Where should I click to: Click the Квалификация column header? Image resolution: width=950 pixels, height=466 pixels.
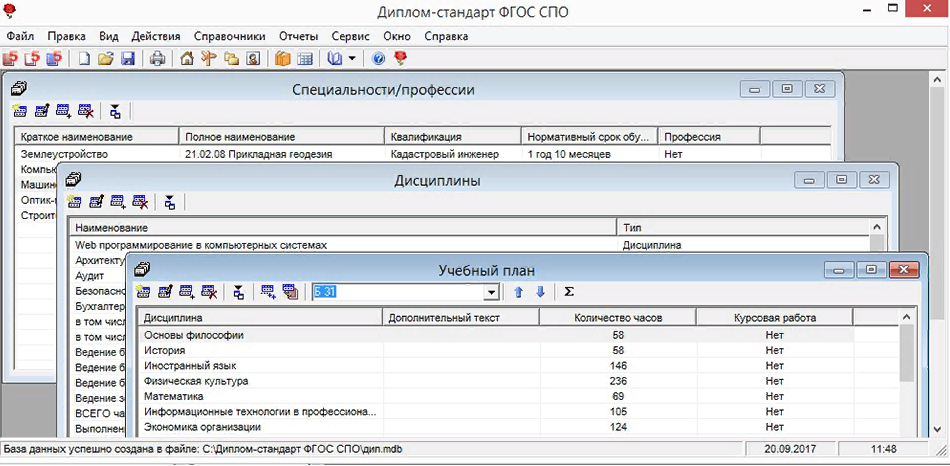[x=452, y=137]
